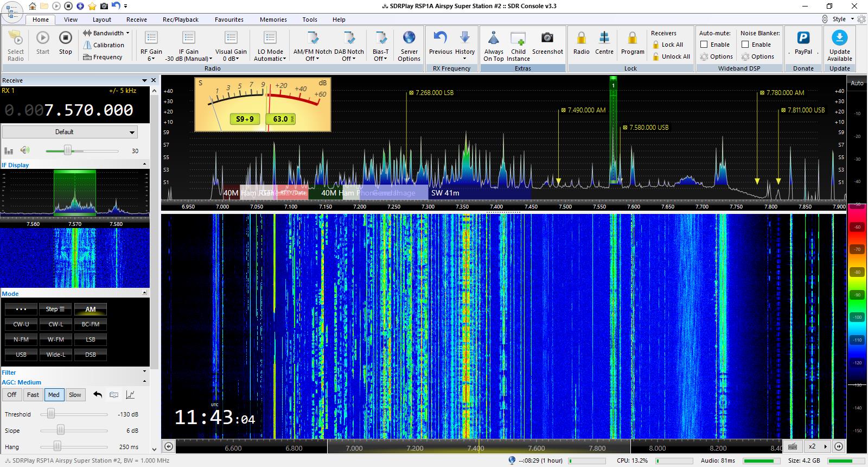868x467 pixels.
Task: Select CW-U demodulation mode
Action: (21, 324)
